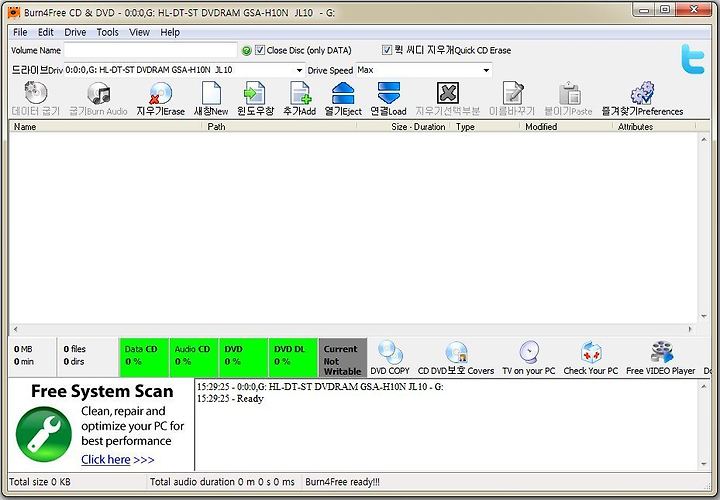Click green status icon beside Volume Name
The width and height of the screenshot is (720, 500).
(x=246, y=51)
